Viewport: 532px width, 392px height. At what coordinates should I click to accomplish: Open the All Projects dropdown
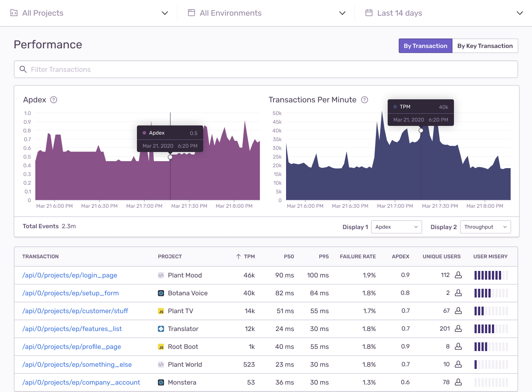(89, 13)
